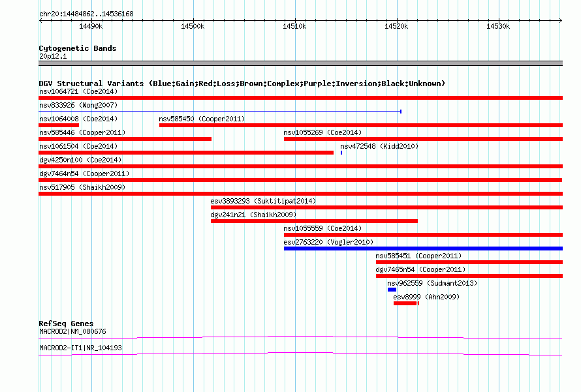Image resolution: width=581 pixels, height=392 pixels.
Task: Click the nsv585451 (Cooper2011) variant label
Action: pos(418,256)
